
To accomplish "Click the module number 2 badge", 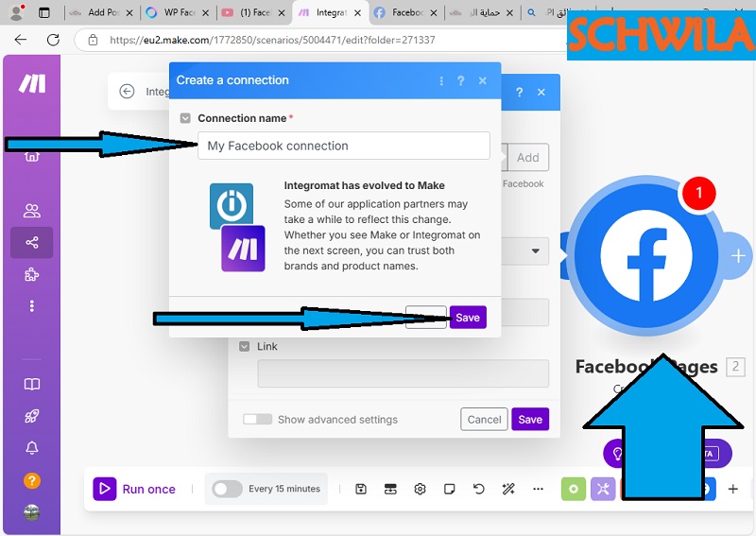I will coord(735,367).
